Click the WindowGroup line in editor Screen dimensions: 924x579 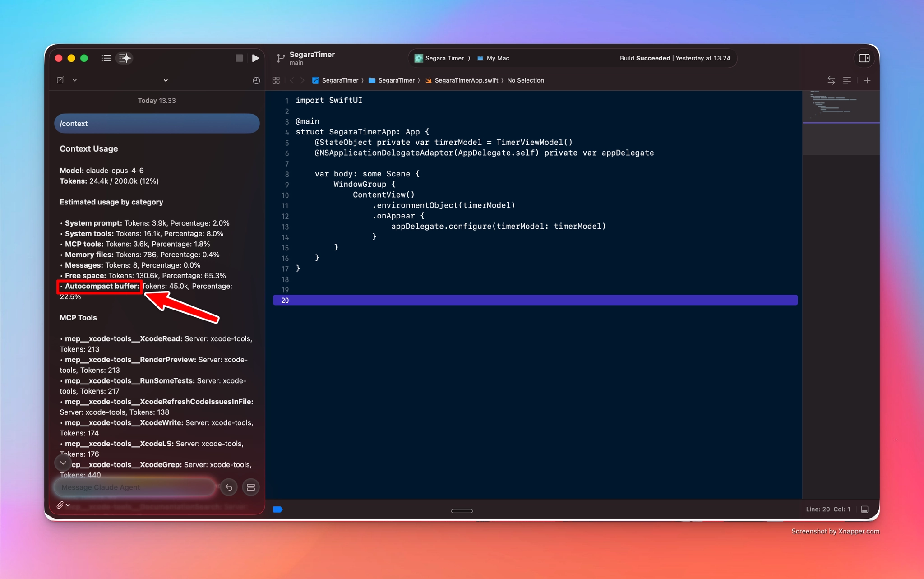pos(365,184)
